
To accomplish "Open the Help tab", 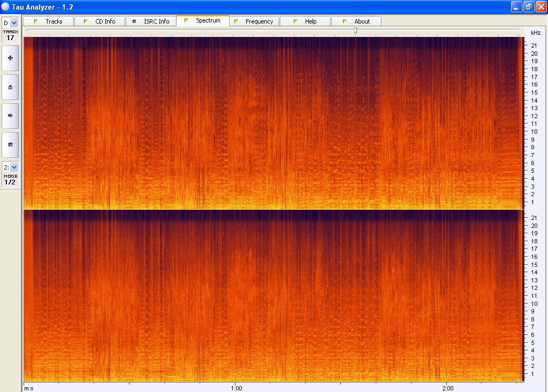I will pyautogui.click(x=310, y=21).
